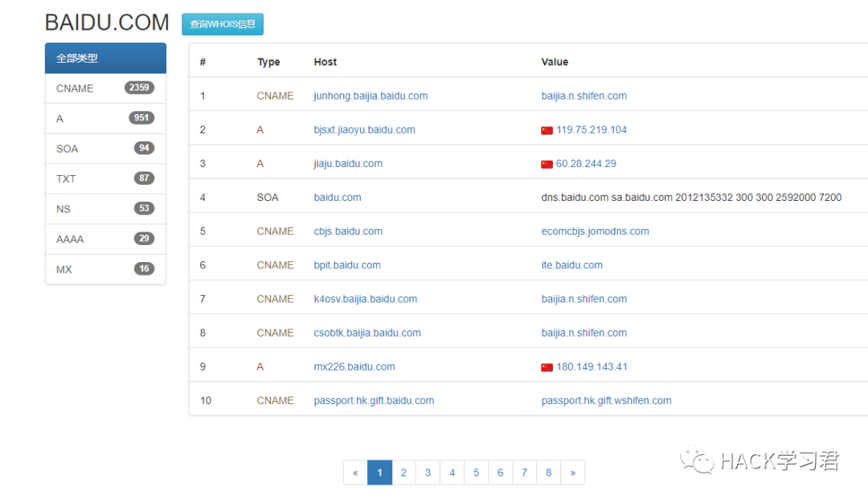Open value ecomcbjs.jomodns.com
Viewport: 868px width, 499px height.
pos(595,231)
